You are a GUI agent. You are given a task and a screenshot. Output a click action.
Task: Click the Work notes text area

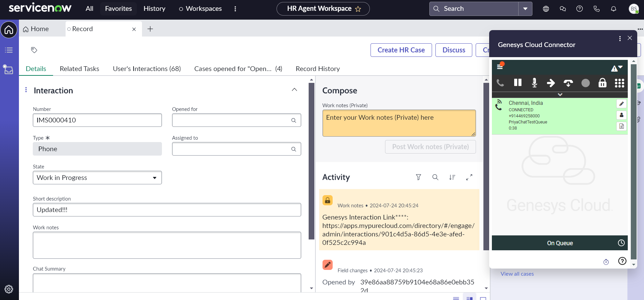tap(167, 245)
